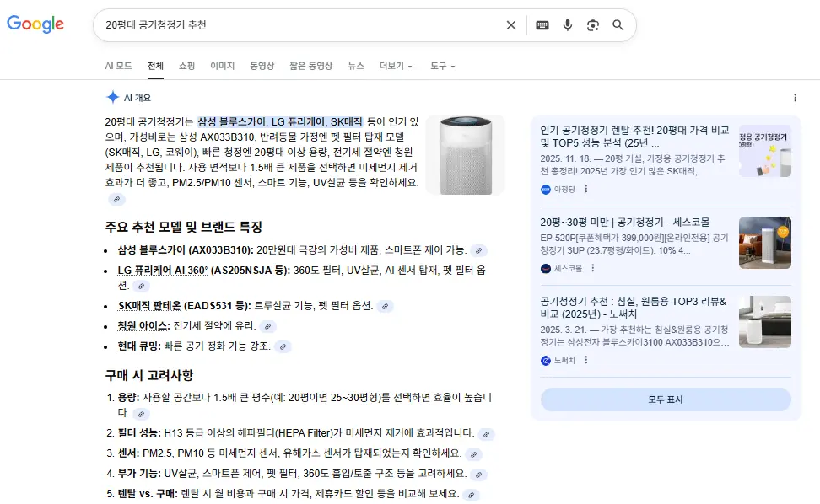Open AI overview three-dot options menu

point(795,98)
